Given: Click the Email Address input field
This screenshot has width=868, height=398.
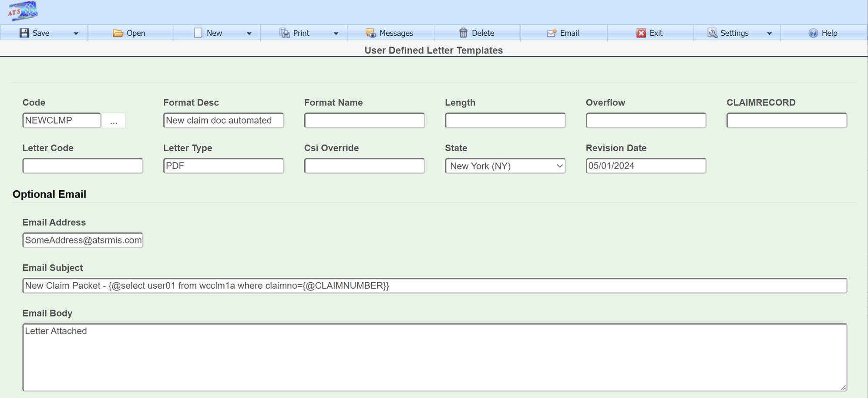Looking at the screenshot, I should point(83,240).
